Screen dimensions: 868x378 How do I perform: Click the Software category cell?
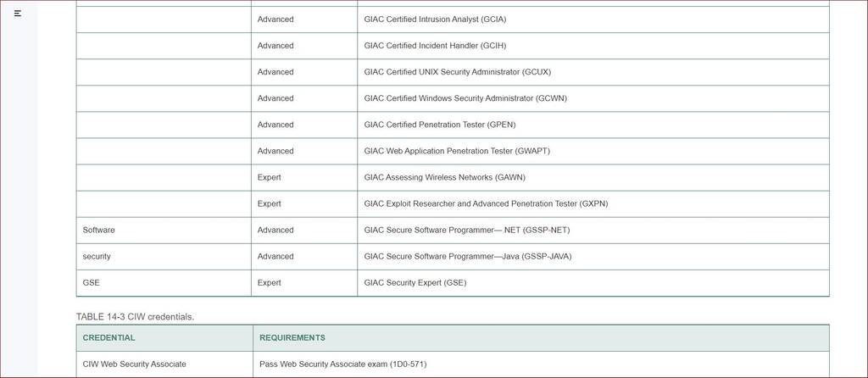[x=164, y=231]
